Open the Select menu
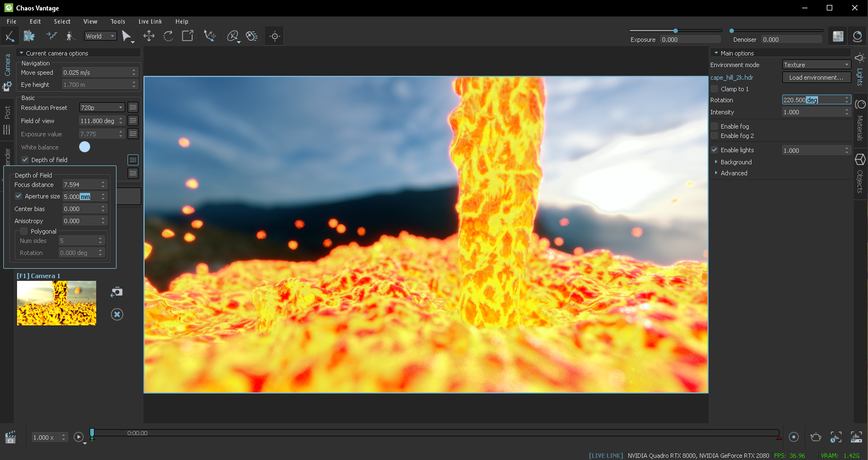Image resolution: width=868 pixels, height=460 pixels. 62,21
